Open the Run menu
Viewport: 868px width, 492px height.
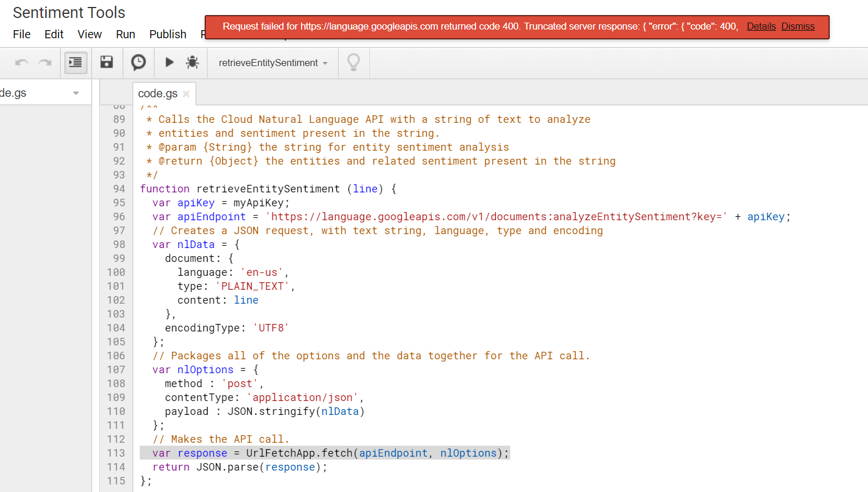pyautogui.click(x=125, y=34)
